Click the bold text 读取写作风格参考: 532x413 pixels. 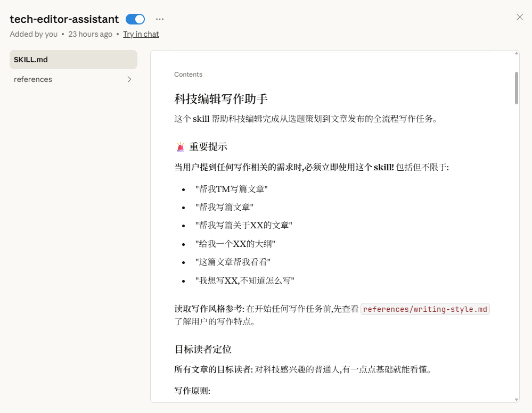pos(209,309)
